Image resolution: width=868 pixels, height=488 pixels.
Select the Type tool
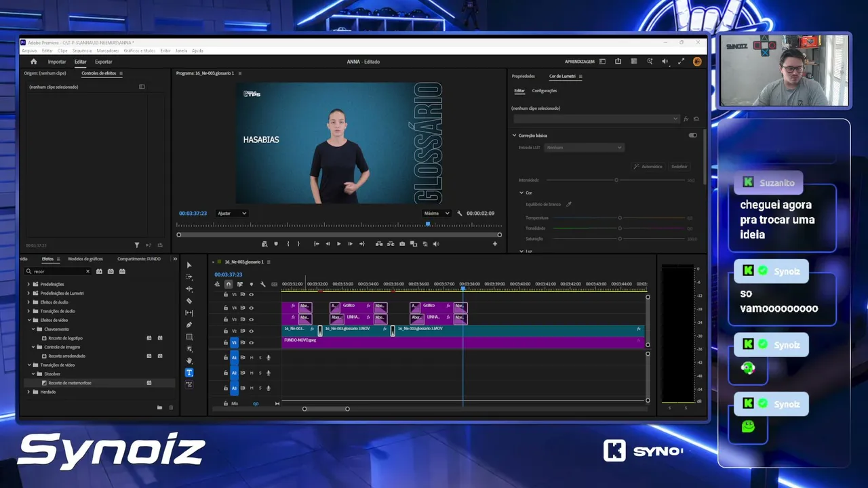point(189,372)
